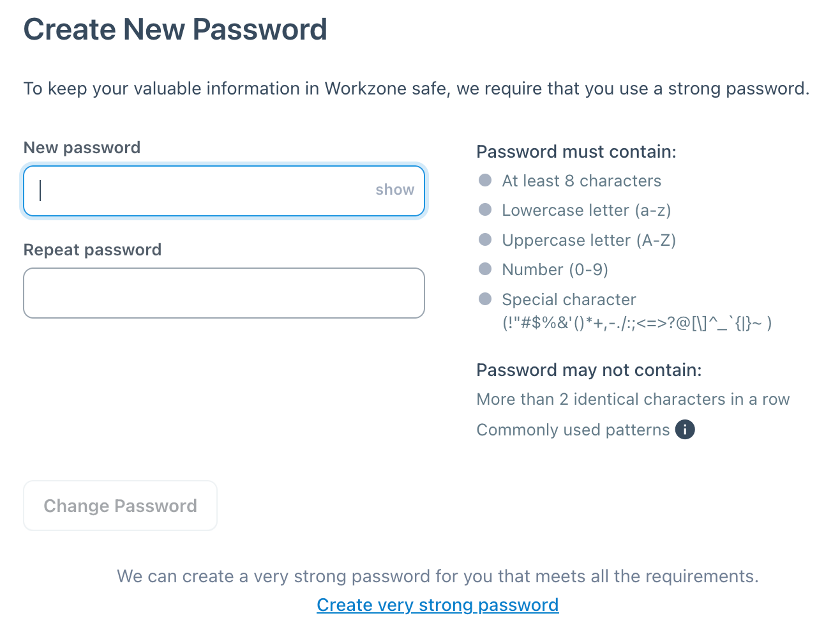Click the Lowercase letter requirement dot
Screen dimensions: 840x641
pyautogui.click(x=485, y=210)
